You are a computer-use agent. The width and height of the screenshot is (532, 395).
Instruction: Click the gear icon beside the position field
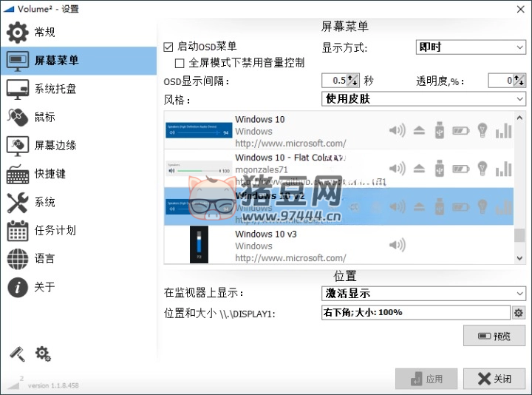click(519, 313)
